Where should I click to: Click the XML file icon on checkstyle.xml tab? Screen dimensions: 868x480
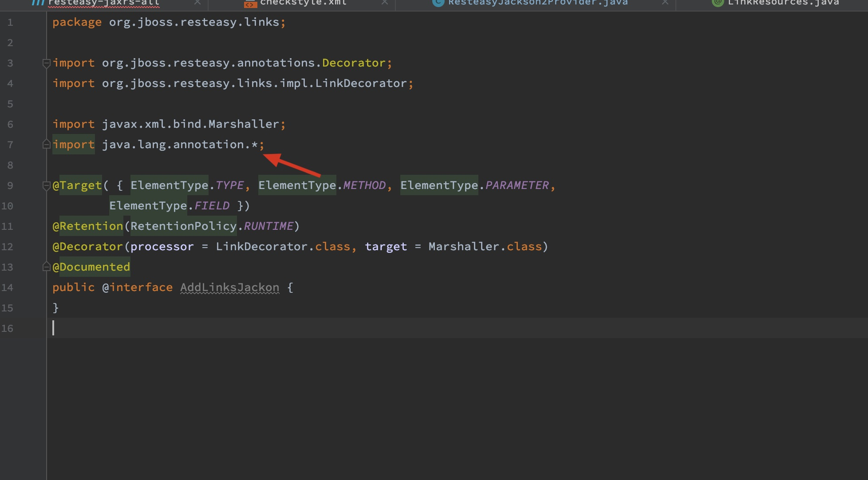coord(250,4)
